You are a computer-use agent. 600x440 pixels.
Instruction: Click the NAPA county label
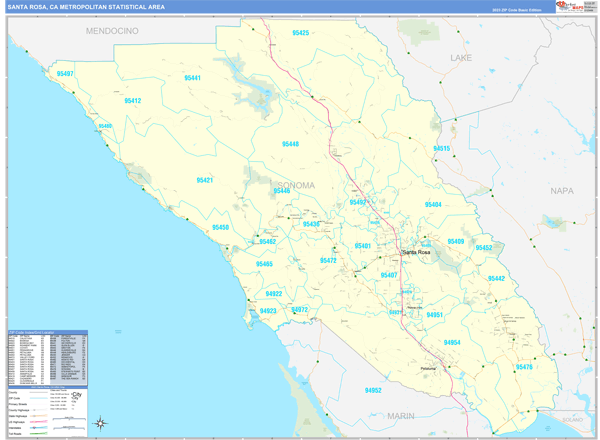(x=563, y=189)
